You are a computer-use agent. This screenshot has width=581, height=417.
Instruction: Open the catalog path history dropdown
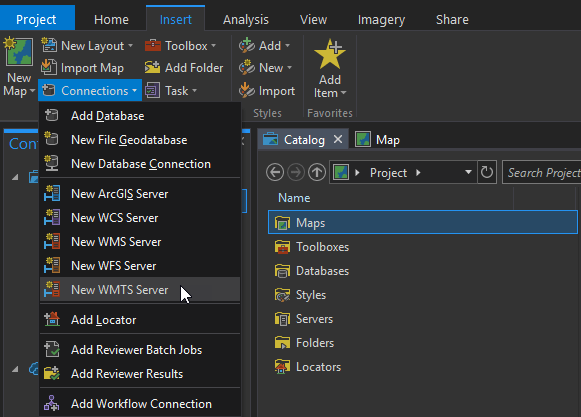pos(468,172)
